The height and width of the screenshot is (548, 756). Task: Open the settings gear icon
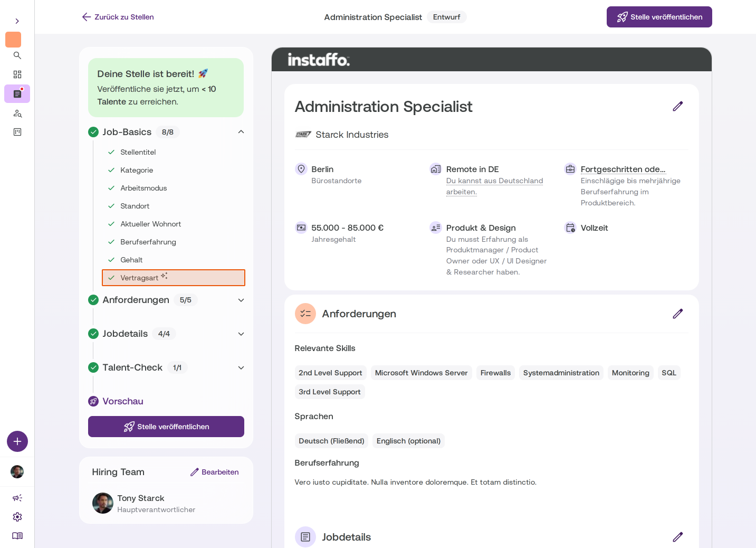pyautogui.click(x=17, y=517)
